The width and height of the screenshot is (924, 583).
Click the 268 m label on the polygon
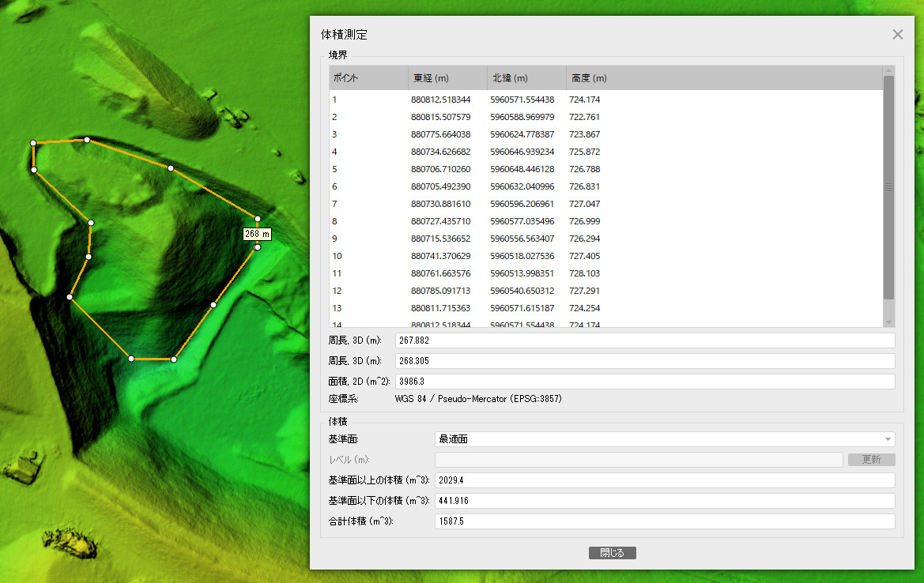(258, 234)
